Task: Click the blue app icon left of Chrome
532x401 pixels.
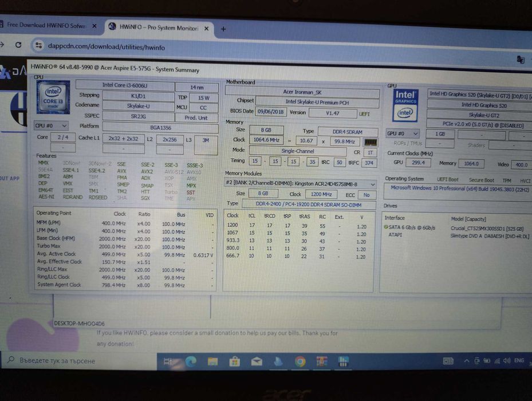Action: pyautogui.click(x=278, y=362)
